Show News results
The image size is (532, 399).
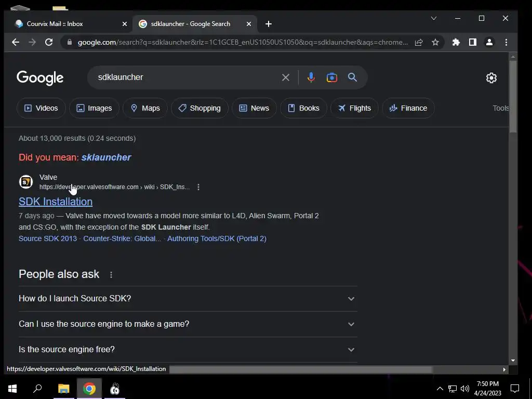click(254, 108)
